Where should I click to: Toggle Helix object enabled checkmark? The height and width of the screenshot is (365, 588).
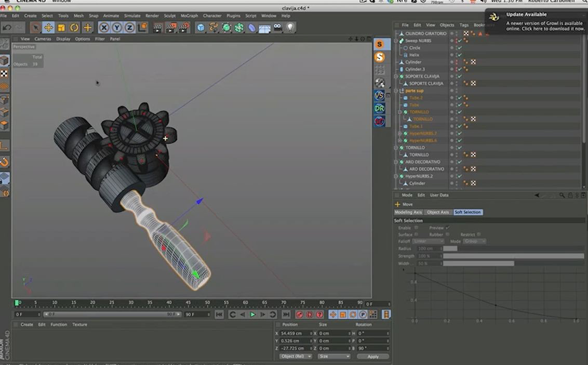pos(460,55)
